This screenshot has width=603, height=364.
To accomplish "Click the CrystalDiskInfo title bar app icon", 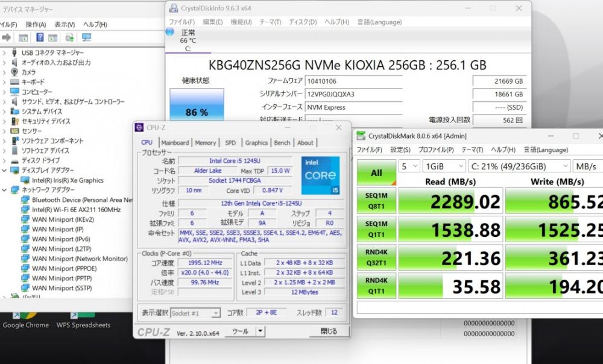I will [x=174, y=8].
